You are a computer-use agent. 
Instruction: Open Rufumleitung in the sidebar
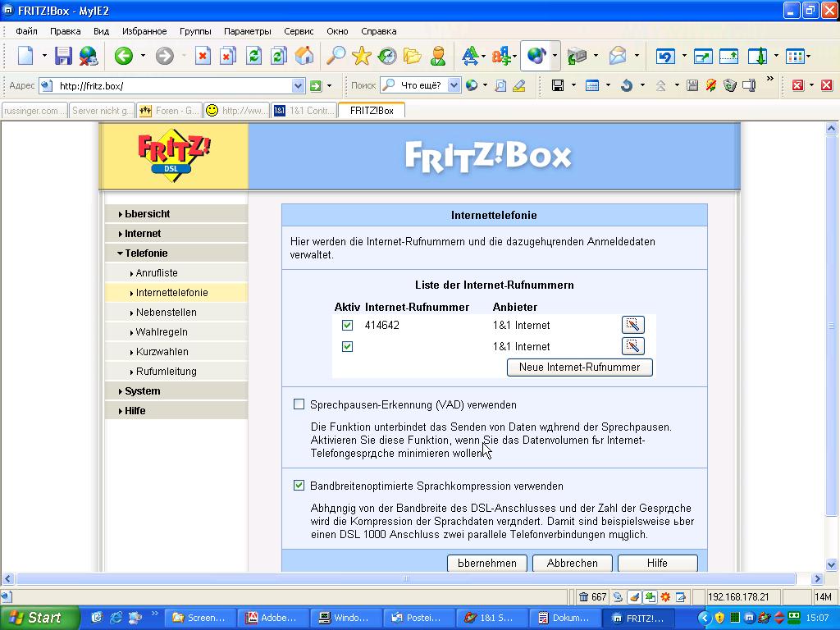(x=176, y=372)
